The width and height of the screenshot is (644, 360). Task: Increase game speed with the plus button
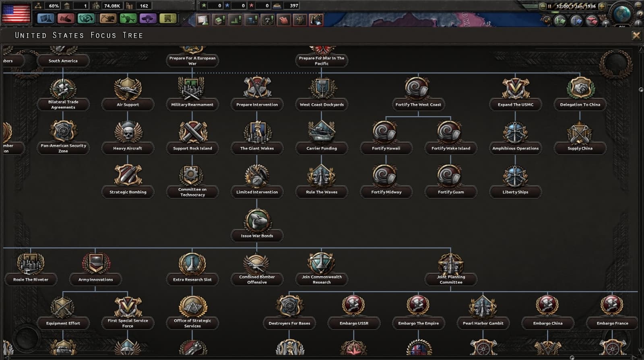tap(602, 6)
